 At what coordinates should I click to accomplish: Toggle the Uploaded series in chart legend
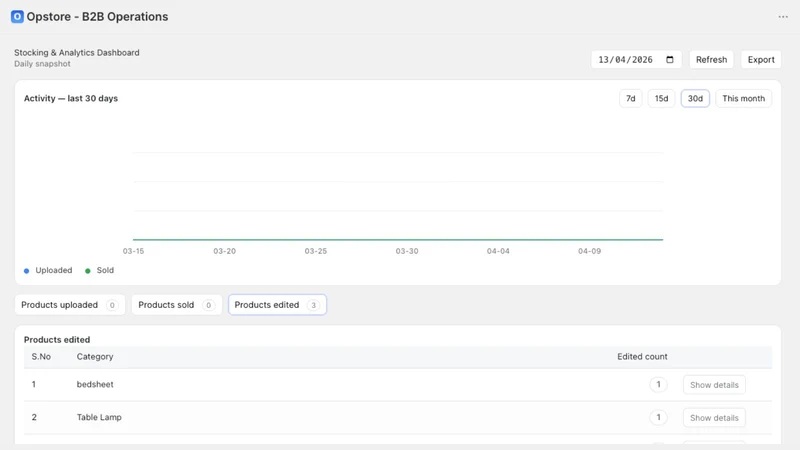48,270
